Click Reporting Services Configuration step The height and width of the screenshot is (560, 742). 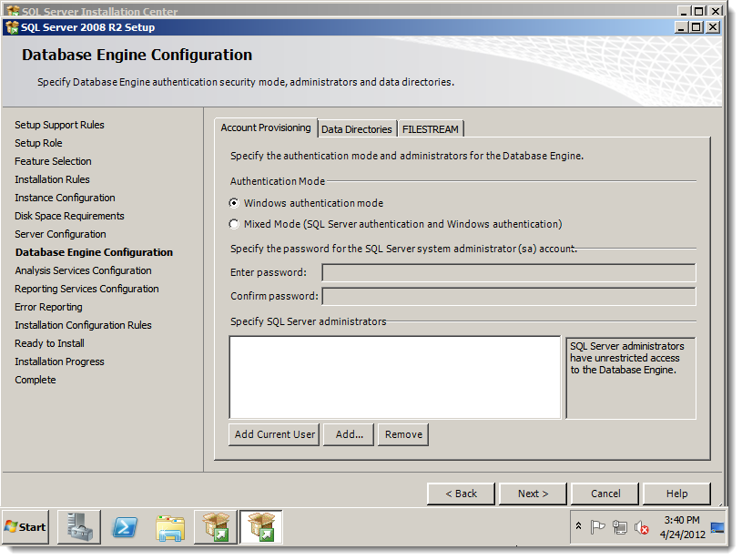click(x=86, y=289)
